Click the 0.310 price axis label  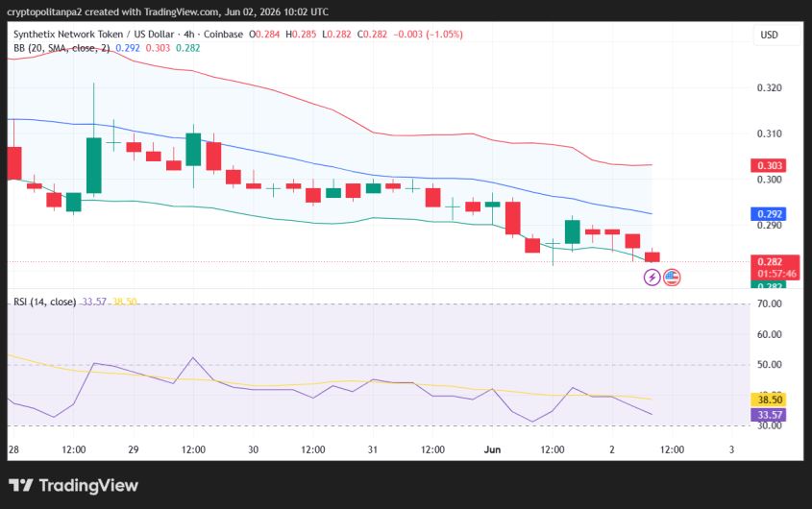tap(769, 133)
